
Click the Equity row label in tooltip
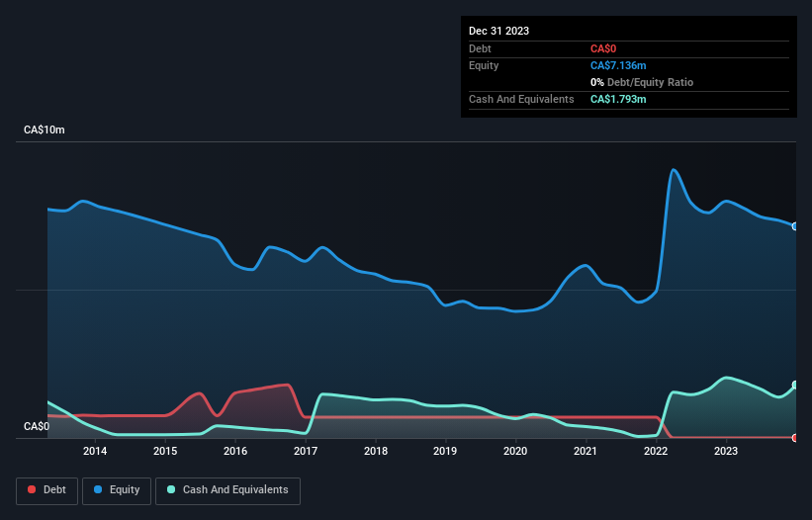pyautogui.click(x=484, y=65)
